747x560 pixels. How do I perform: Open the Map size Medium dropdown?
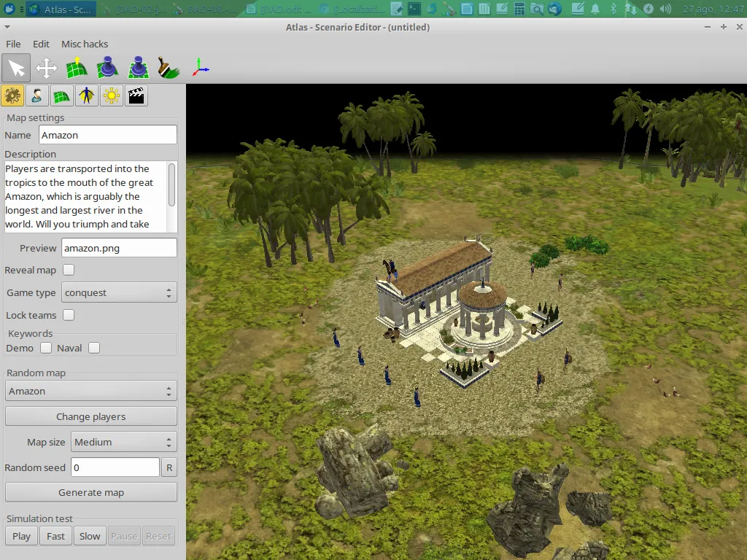coord(124,442)
